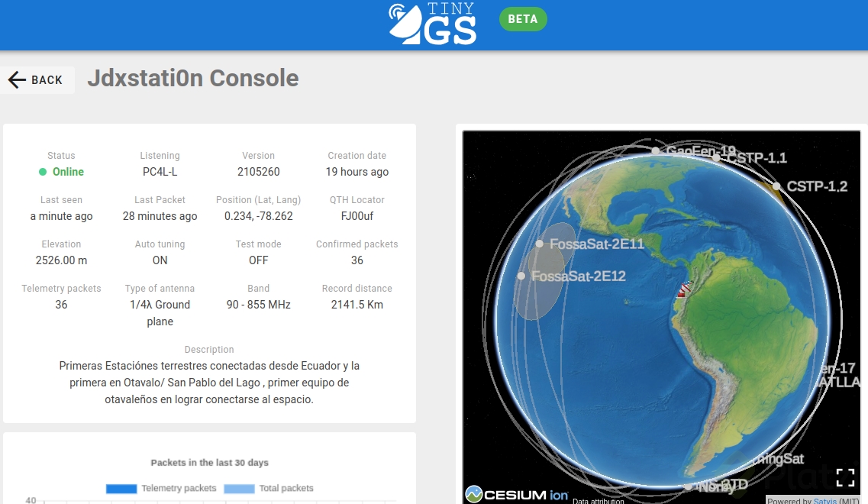This screenshot has width=868, height=504.
Task: Select the FossaSat-2E11 satellite marker
Action: (x=540, y=244)
